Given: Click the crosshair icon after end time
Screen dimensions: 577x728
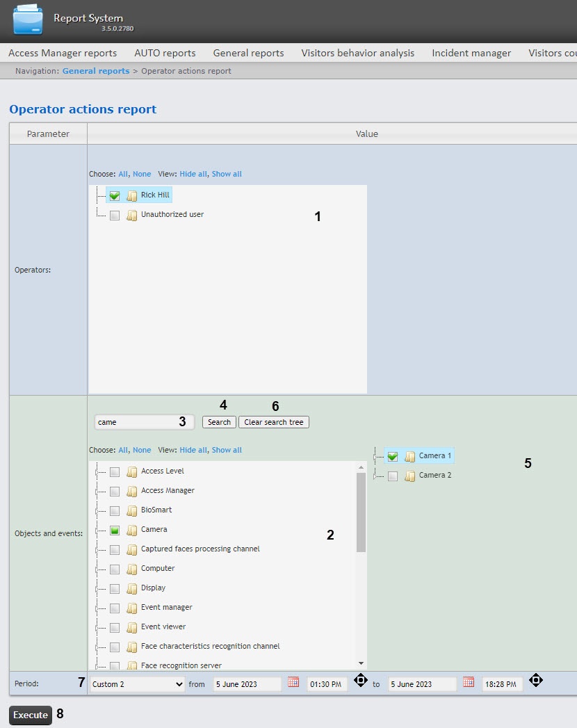Looking at the screenshot, I should coord(535,680).
